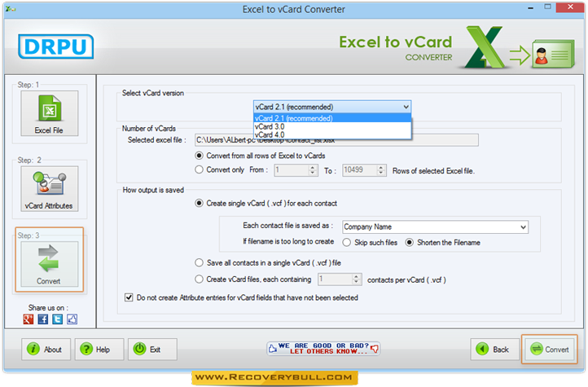This screenshot has width=588, height=387.
Task: Increase contacts per vCard arrow
Action: (x=357, y=276)
